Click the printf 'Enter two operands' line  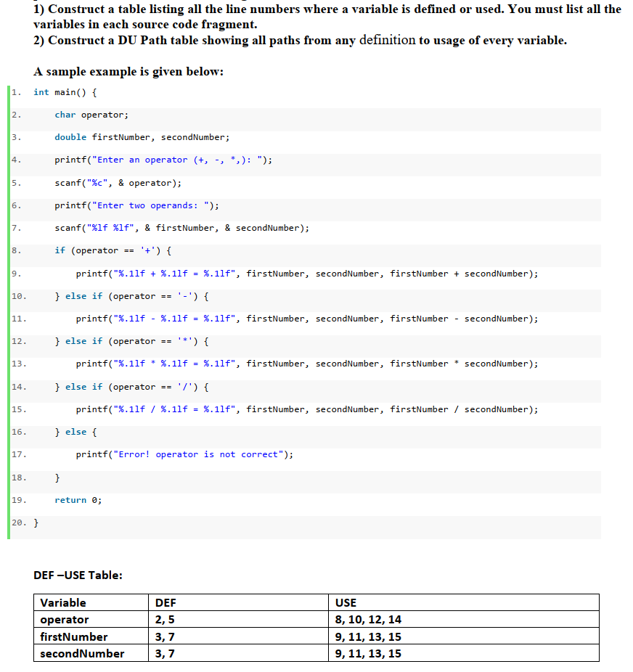(136, 205)
